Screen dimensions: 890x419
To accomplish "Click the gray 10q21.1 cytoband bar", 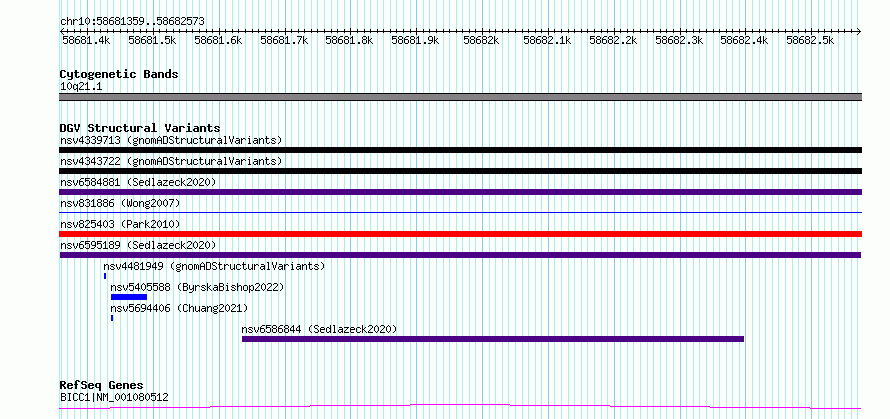I will [x=460, y=97].
